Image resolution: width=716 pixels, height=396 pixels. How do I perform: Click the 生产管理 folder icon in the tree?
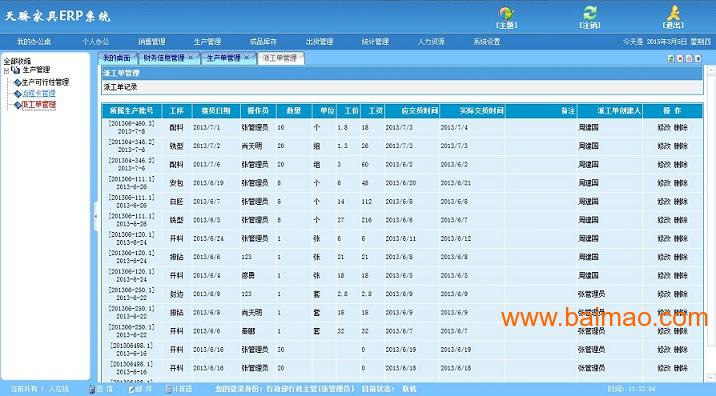pos(16,70)
